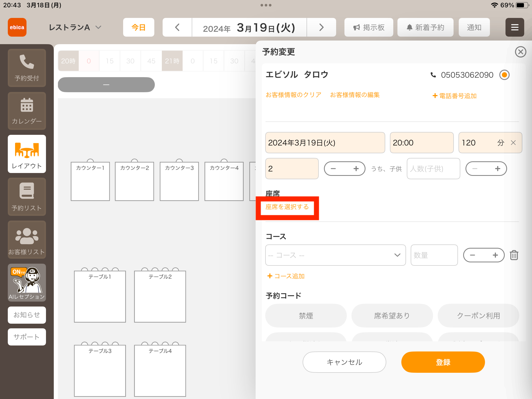Screen dimensions: 532x399
Task: Select the 05053062090 phone radio button
Action: [504, 75]
